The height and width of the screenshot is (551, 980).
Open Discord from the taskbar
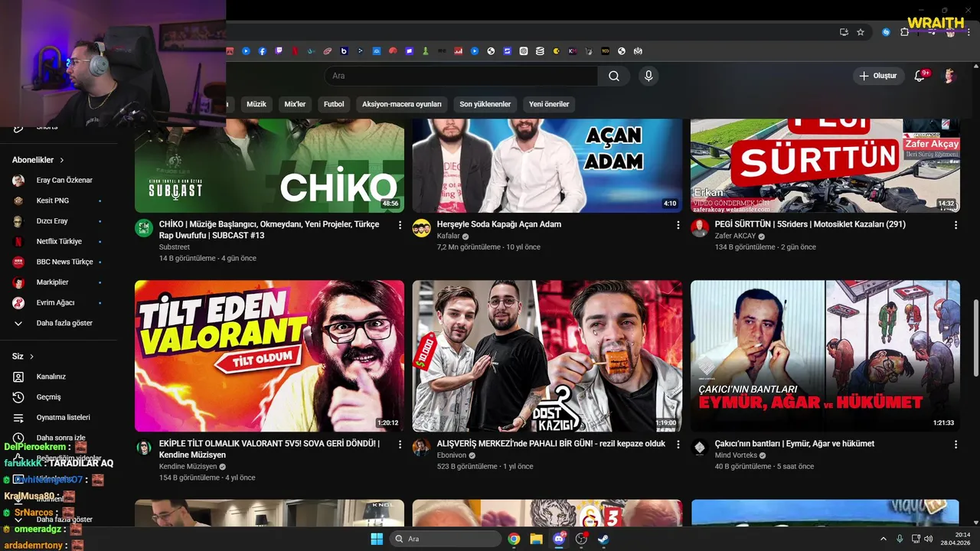pyautogui.click(x=559, y=539)
